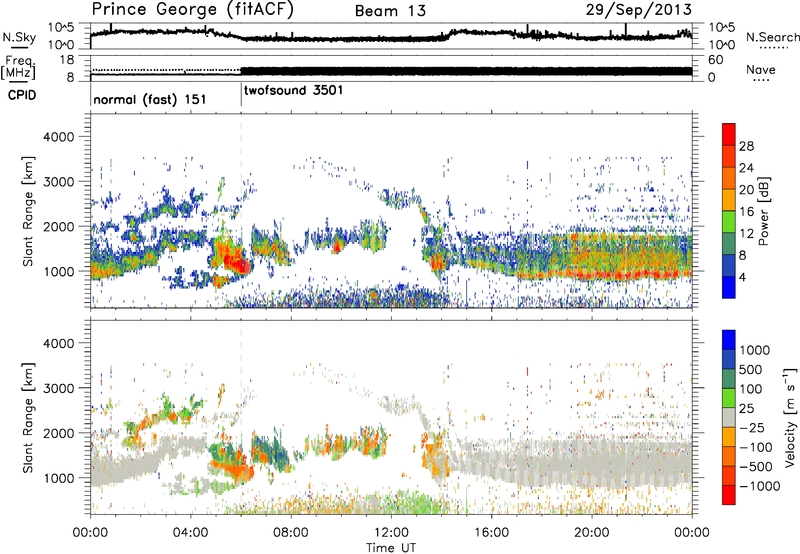The width and height of the screenshot is (800, 554).
Task: Click the 08:00 time axis label
Action: (291, 533)
